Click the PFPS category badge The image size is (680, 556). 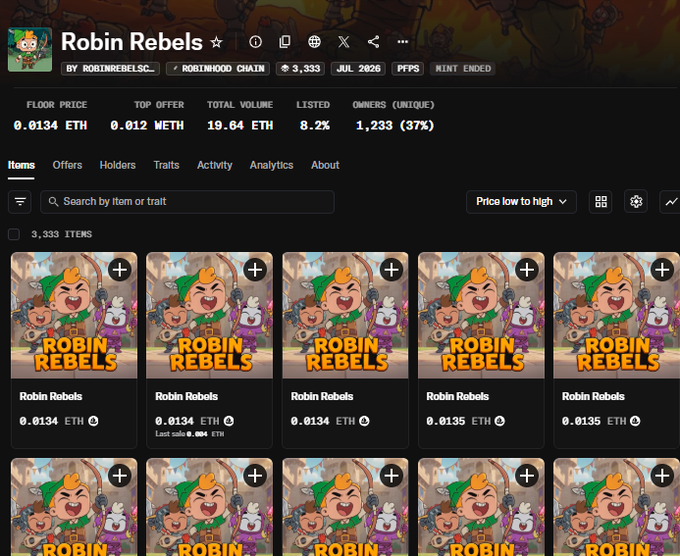coord(408,69)
